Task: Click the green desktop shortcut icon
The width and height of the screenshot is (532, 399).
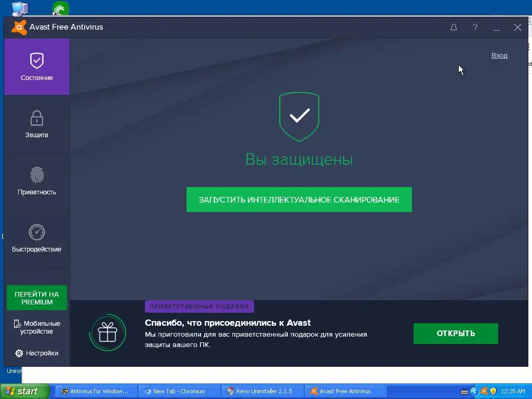Action: point(61,8)
